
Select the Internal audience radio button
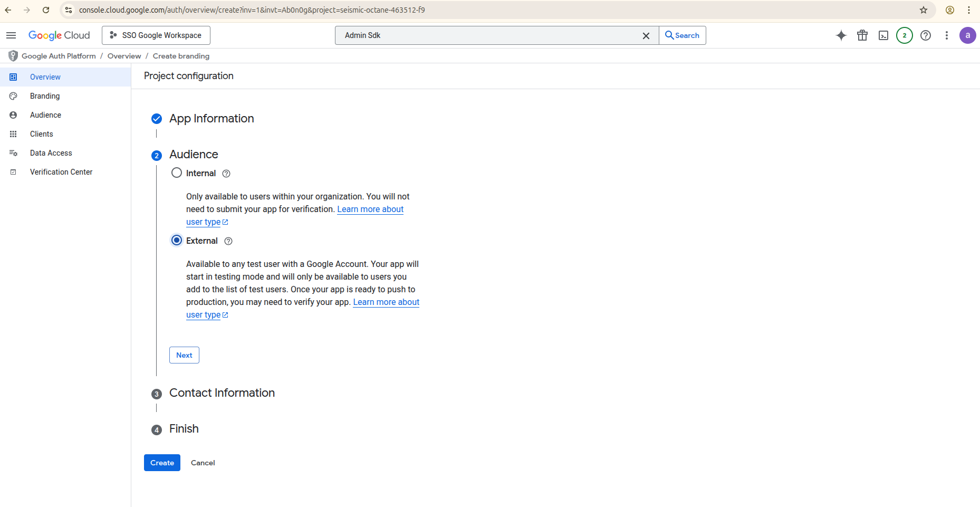pyautogui.click(x=177, y=173)
